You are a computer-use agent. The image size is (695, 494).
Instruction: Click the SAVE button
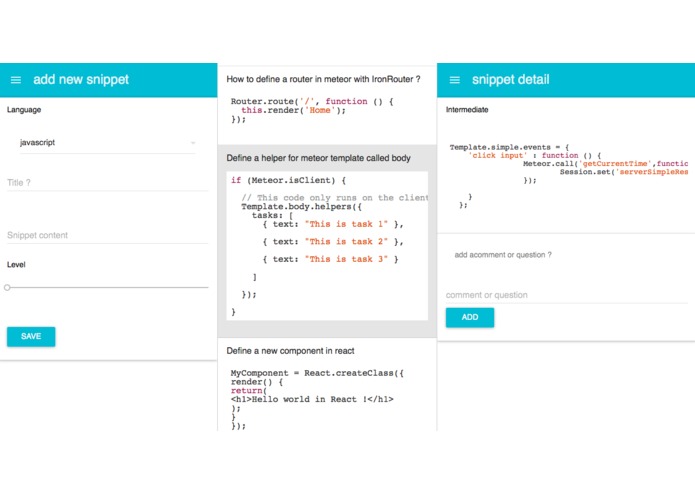pyautogui.click(x=31, y=336)
